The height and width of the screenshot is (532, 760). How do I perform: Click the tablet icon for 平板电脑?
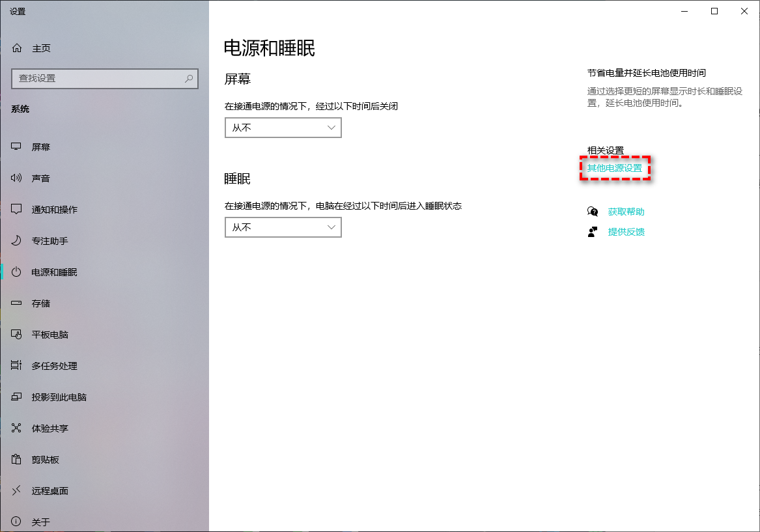coord(16,334)
